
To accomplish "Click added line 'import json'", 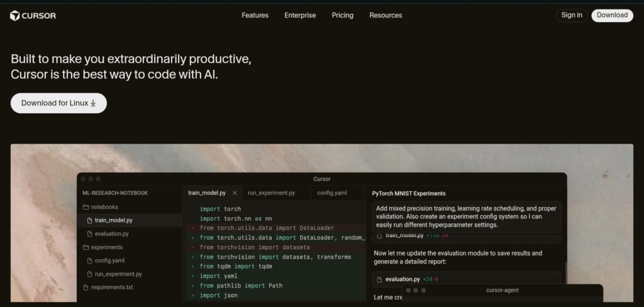I will (218, 295).
